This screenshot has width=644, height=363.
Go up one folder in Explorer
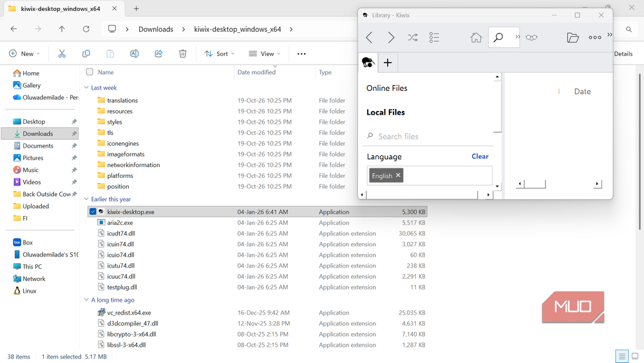tap(62, 29)
